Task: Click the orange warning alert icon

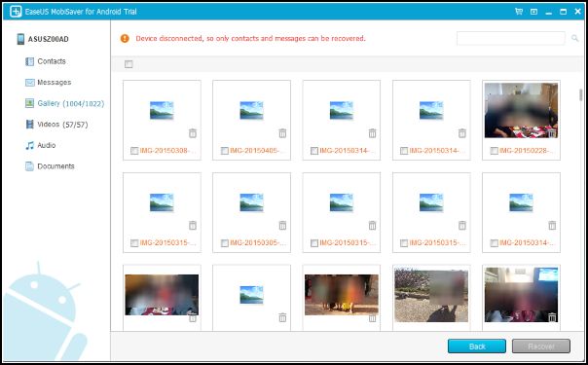Action: (x=125, y=38)
